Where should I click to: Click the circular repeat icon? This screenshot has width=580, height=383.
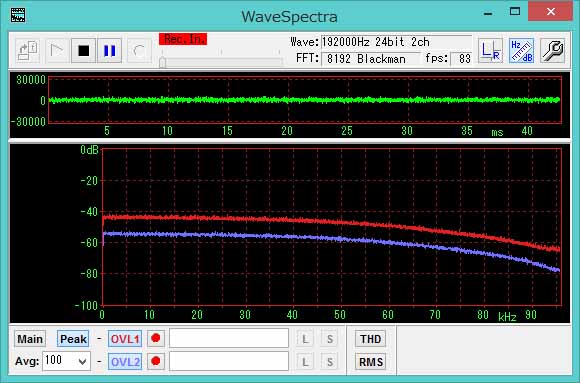(139, 51)
